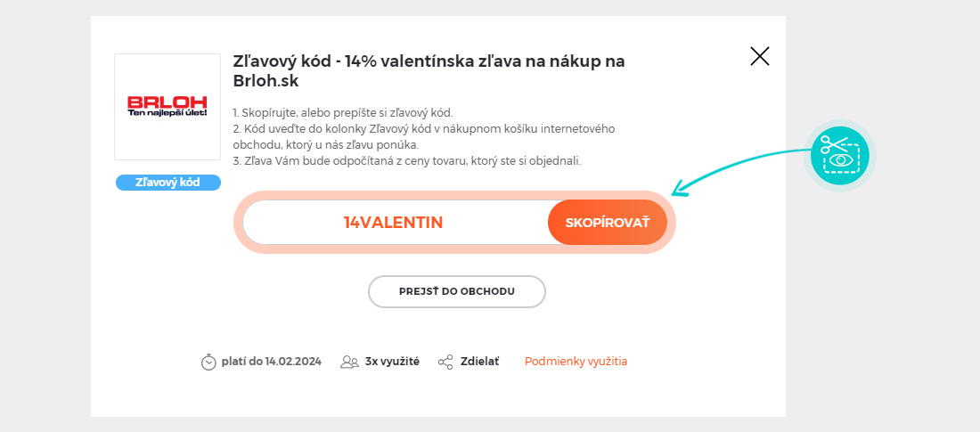Click the teal scissors coupon icon
The height and width of the screenshot is (432, 980).
click(x=840, y=156)
